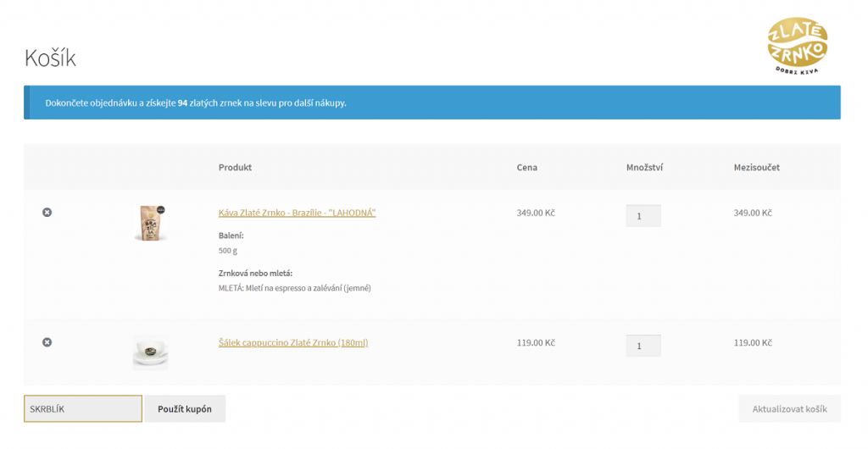868x449 pixels.
Task: Click the Zrnková nebo mletá: label
Action: point(255,273)
